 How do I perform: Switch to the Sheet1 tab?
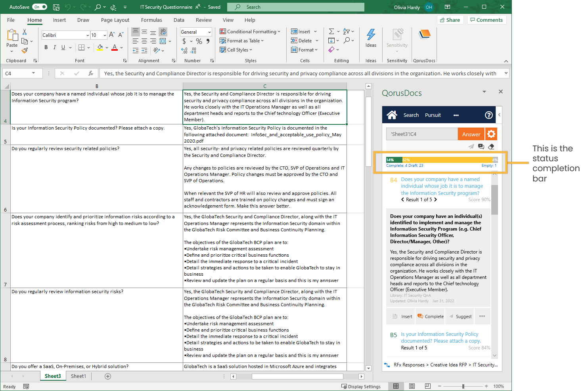coord(78,376)
